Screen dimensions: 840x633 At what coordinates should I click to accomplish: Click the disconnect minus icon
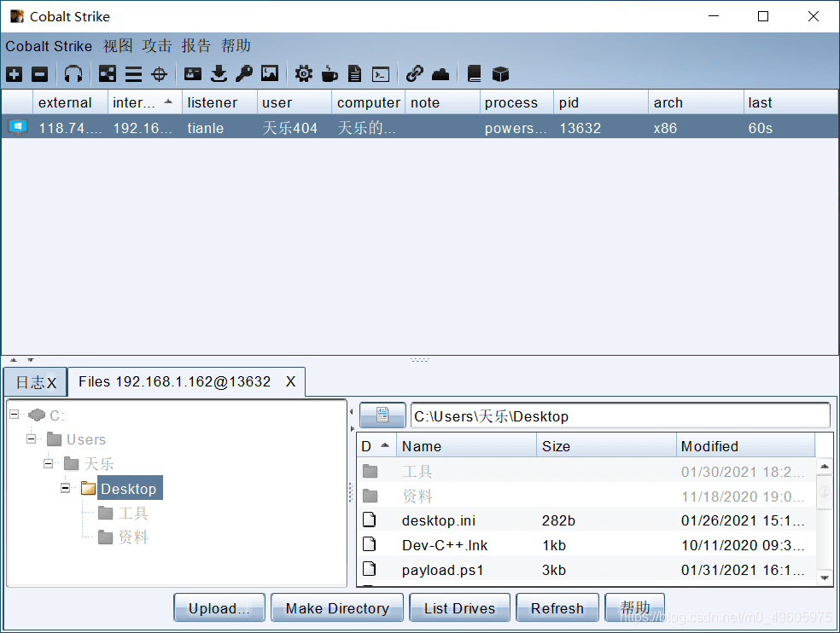pyautogui.click(x=39, y=74)
